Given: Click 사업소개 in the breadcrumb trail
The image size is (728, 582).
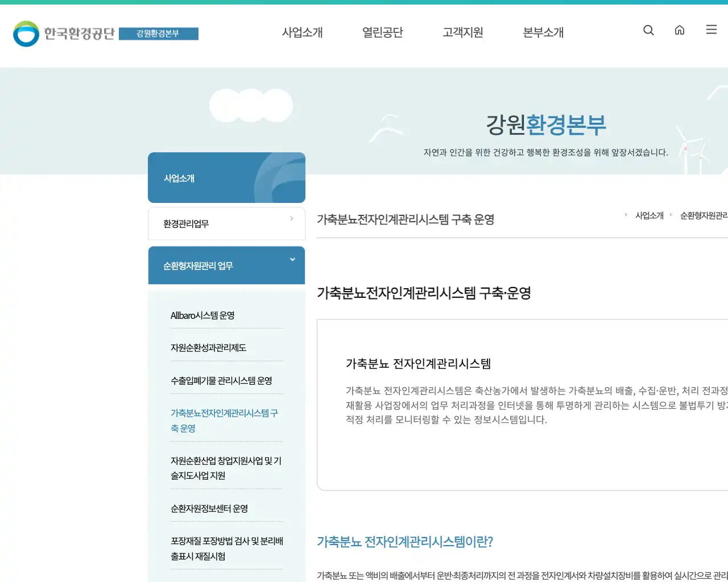Looking at the screenshot, I should coord(649,215).
